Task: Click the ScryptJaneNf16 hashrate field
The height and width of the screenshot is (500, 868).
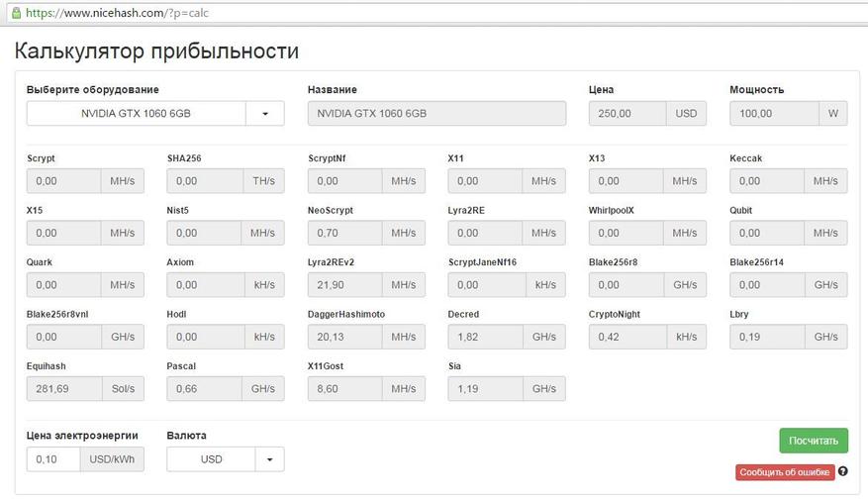Action: pos(487,285)
